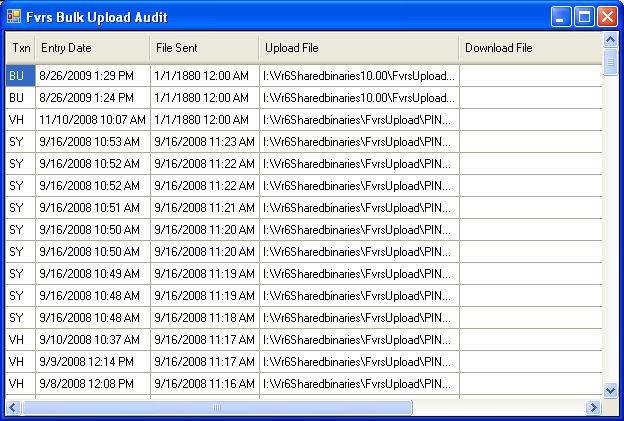The width and height of the screenshot is (624, 421).
Task: Sort by the Entry Date column header
Action: click(x=93, y=48)
